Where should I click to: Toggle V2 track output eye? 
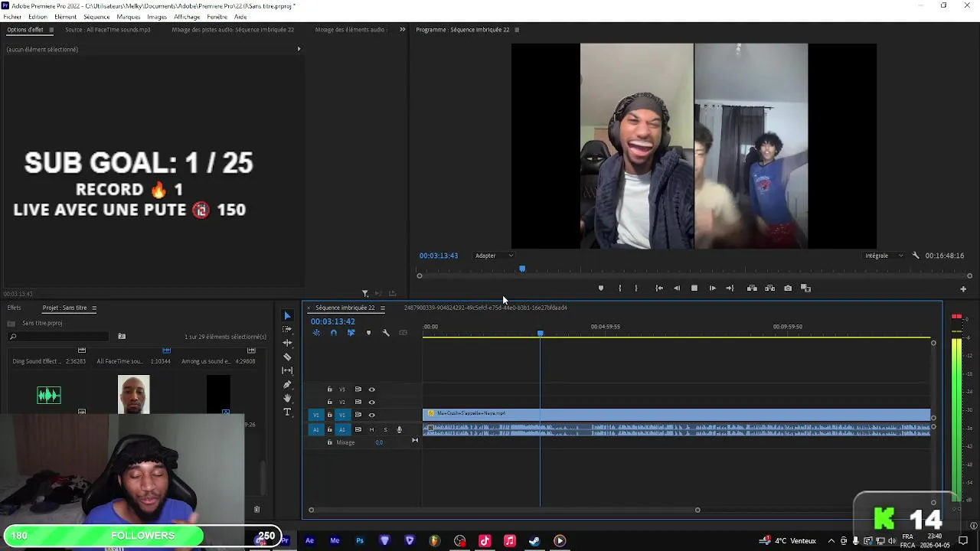[372, 402]
